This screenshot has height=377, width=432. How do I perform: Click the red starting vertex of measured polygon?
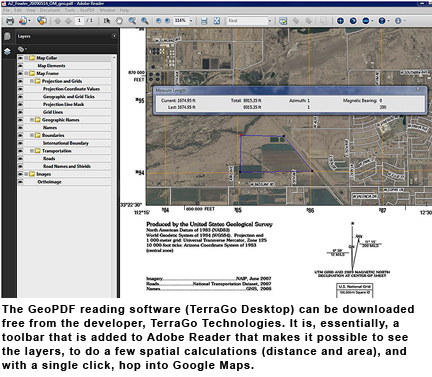click(241, 135)
